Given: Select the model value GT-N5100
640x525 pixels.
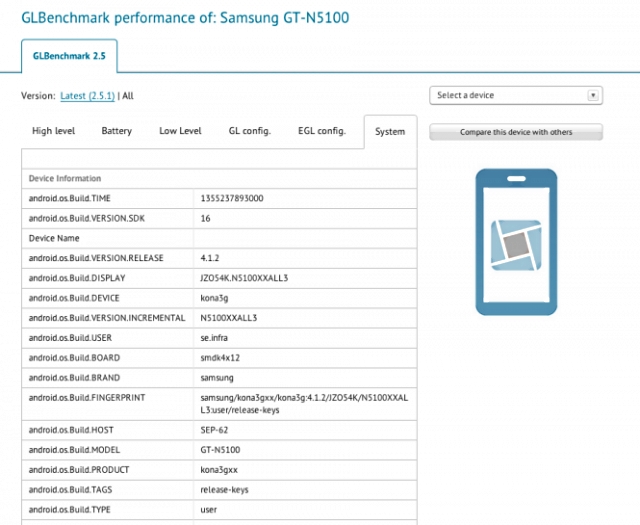Looking at the screenshot, I should (220, 450).
